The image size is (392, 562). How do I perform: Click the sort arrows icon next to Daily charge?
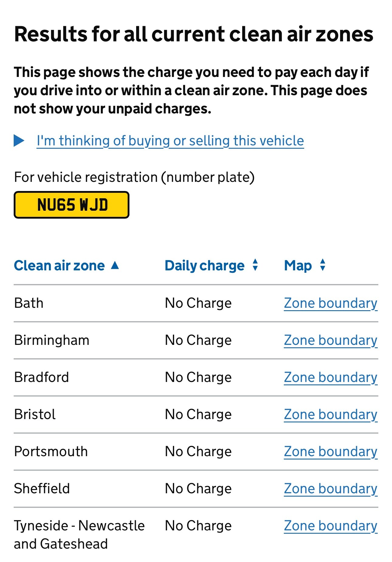pos(255,265)
